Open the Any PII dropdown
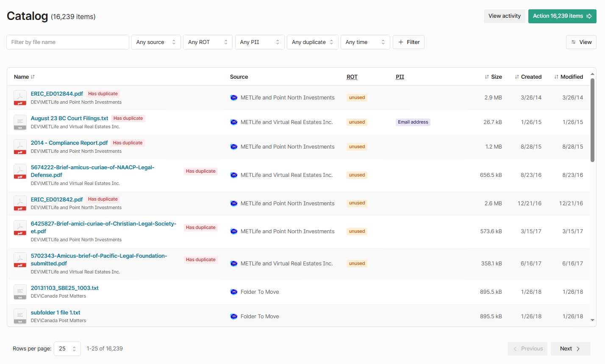Image resolution: width=605 pixels, height=364 pixels. 259,42
